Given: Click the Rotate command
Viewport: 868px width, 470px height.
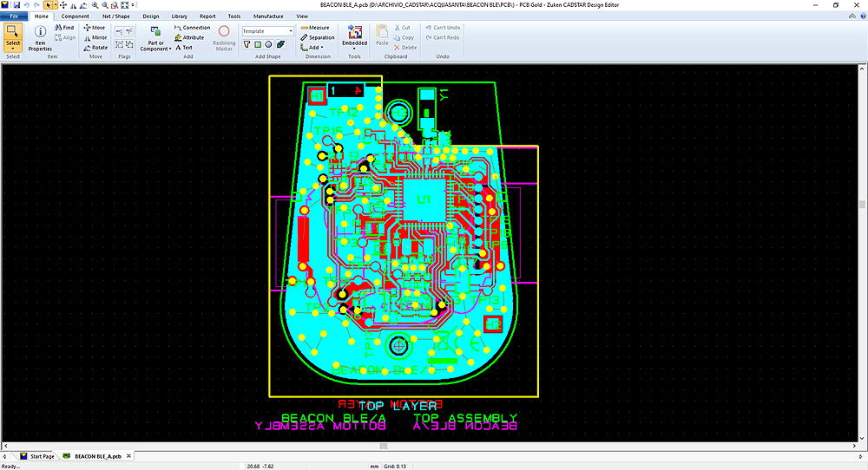Looking at the screenshot, I should (x=95, y=48).
